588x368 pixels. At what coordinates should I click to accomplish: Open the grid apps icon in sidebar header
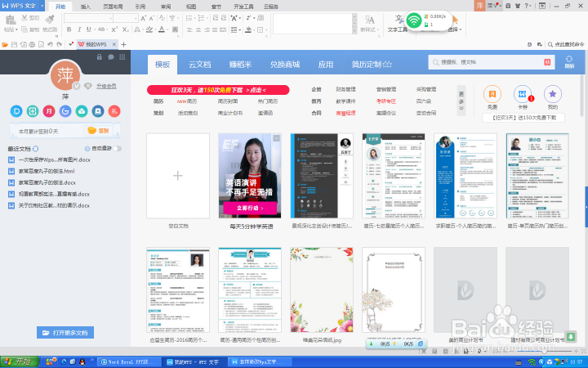(122, 57)
